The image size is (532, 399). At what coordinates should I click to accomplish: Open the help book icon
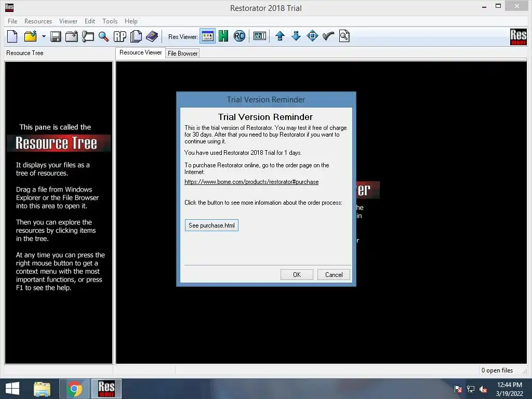point(152,36)
